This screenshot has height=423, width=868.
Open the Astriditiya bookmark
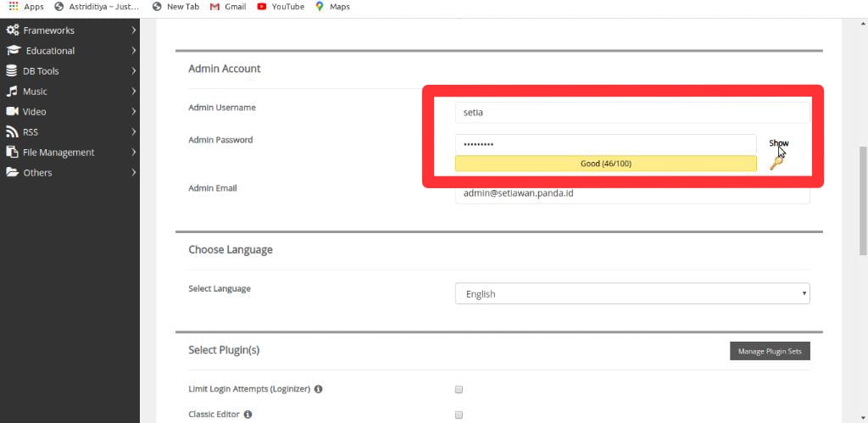pos(97,7)
